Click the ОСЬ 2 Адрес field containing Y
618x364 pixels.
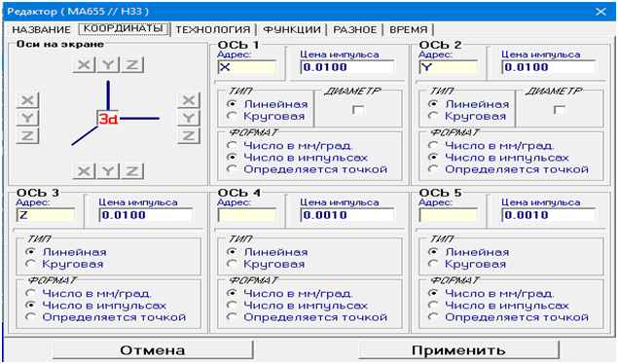coord(449,67)
